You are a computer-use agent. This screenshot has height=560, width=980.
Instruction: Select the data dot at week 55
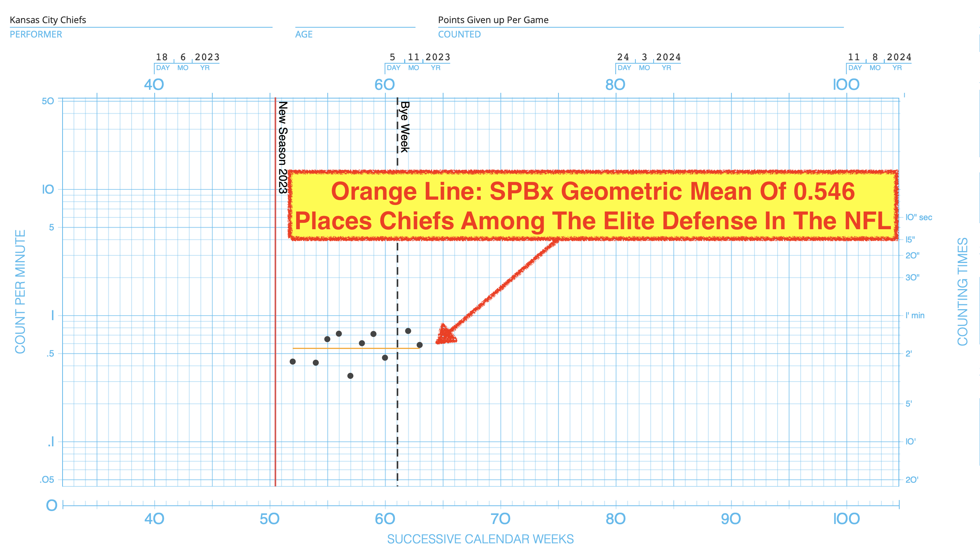[x=328, y=339]
